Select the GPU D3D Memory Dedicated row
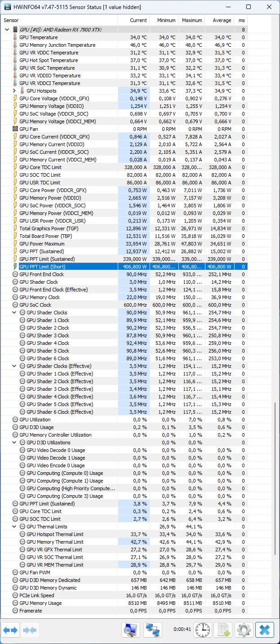The width and height of the screenshot is (280, 644). 124,580
